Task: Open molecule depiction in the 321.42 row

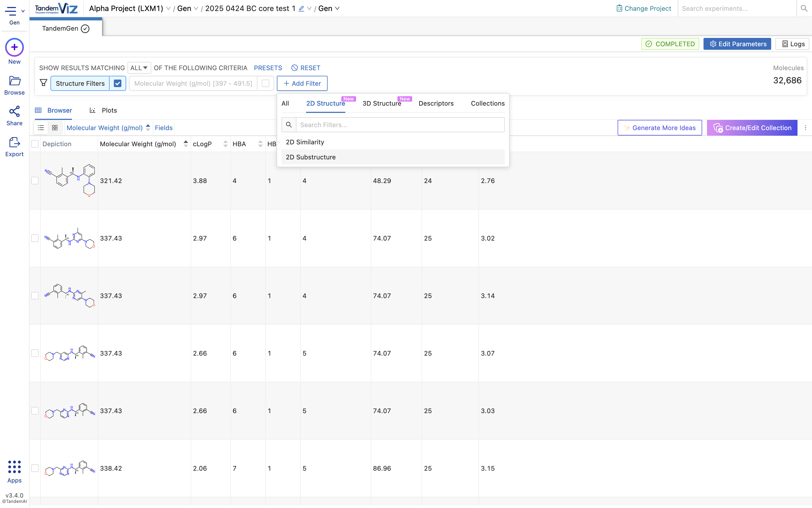Action: [x=70, y=180]
